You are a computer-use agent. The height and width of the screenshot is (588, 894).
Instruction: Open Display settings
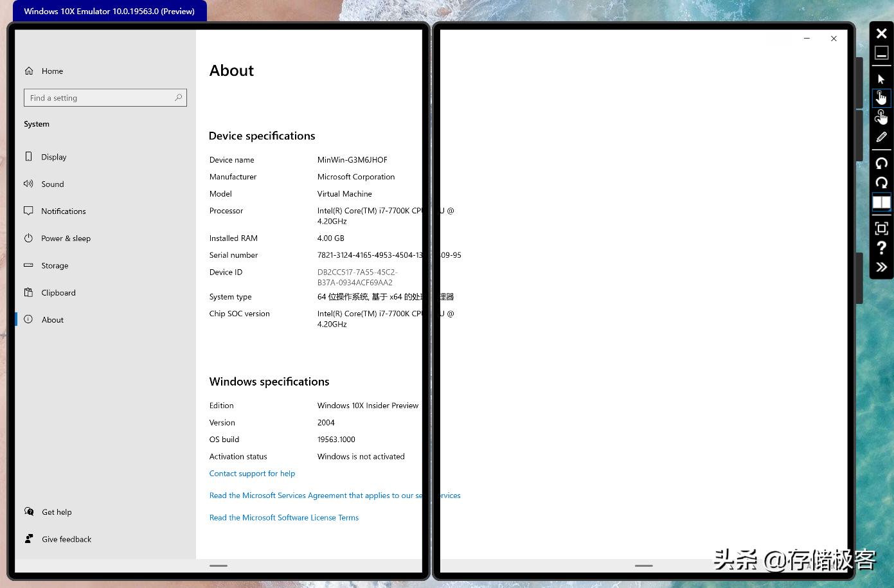point(53,157)
